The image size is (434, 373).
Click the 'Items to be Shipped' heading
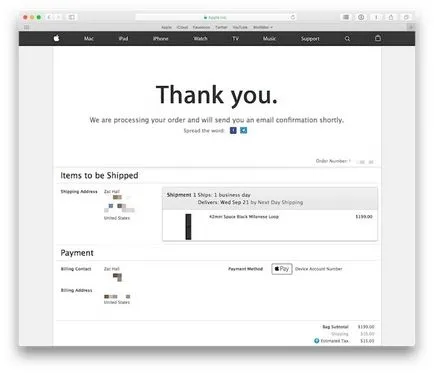click(99, 176)
